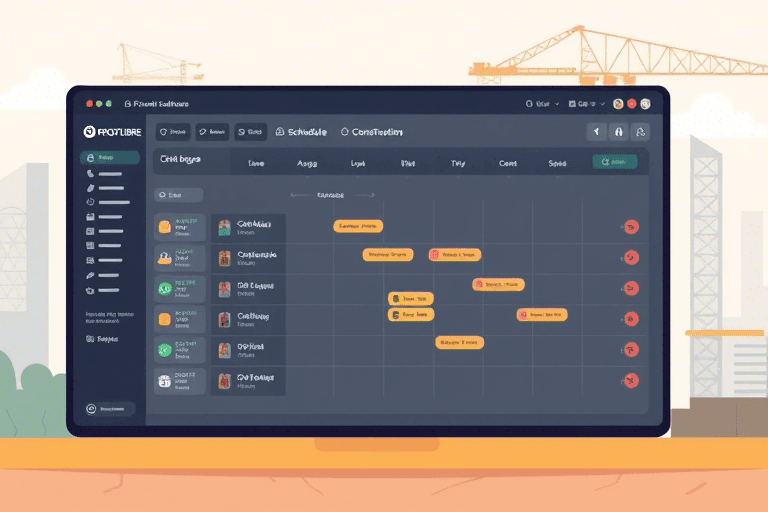This screenshot has width=768, height=512.
Task: Open the clock history sidebar icon
Action: [x=90, y=202]
